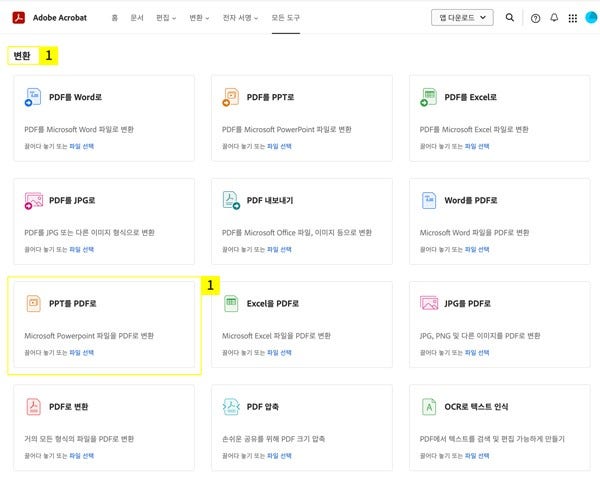
Task: Click 파일 선택 link under PDF를 PPT로
Action: click(279, 146)
